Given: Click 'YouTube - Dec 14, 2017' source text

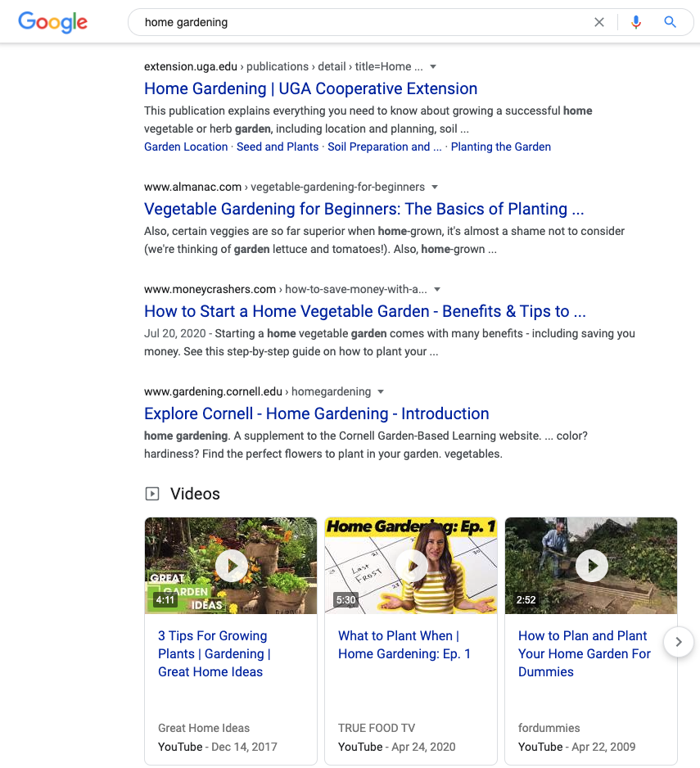Looking at the screenshot, I should coord(218,747).
